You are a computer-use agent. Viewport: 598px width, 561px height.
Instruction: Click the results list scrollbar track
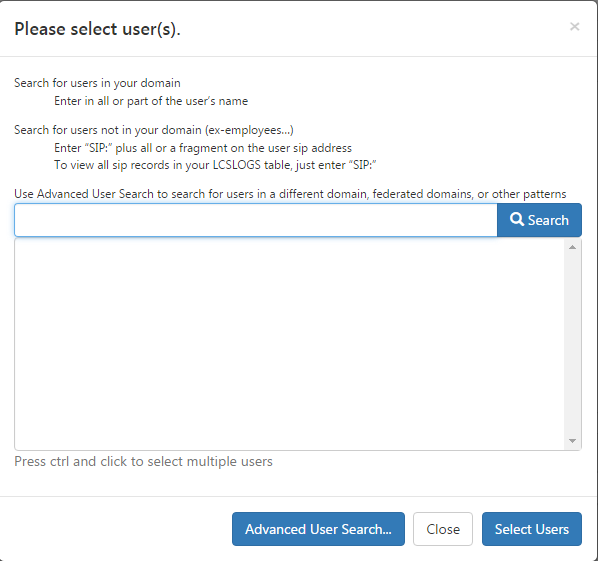click(572, 344)
